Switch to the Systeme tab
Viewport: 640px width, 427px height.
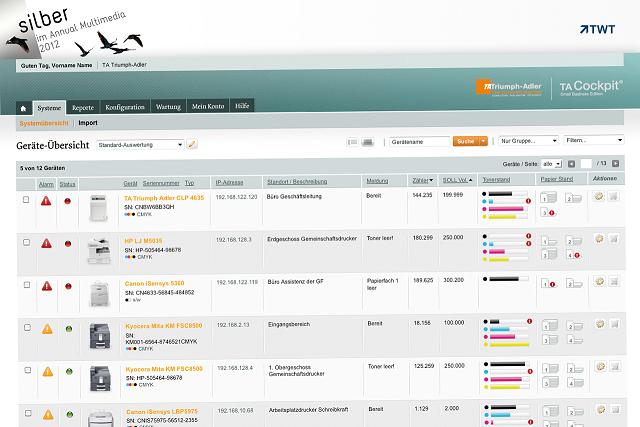point(49,108)
